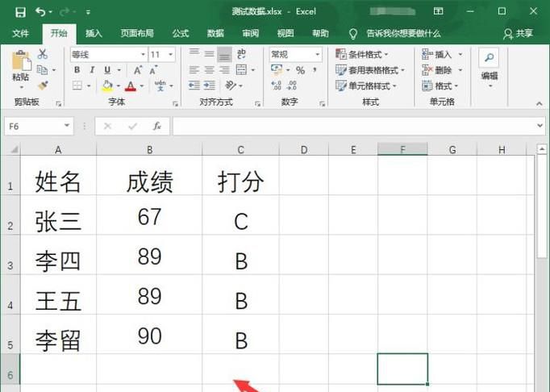Click the Insert Function fx icon
550x392 pixels.
click(x=156, y=127)
